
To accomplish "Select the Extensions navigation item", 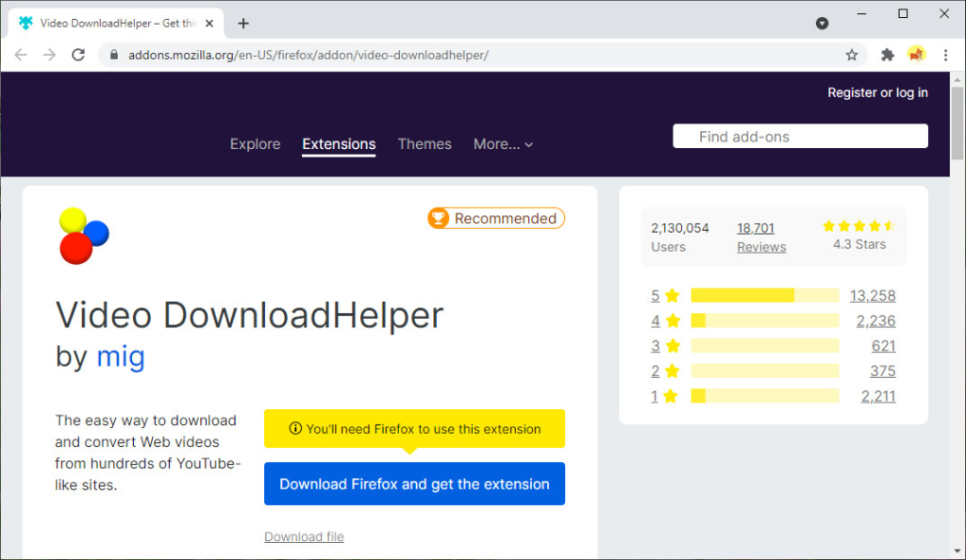I will tap(339, 144).
